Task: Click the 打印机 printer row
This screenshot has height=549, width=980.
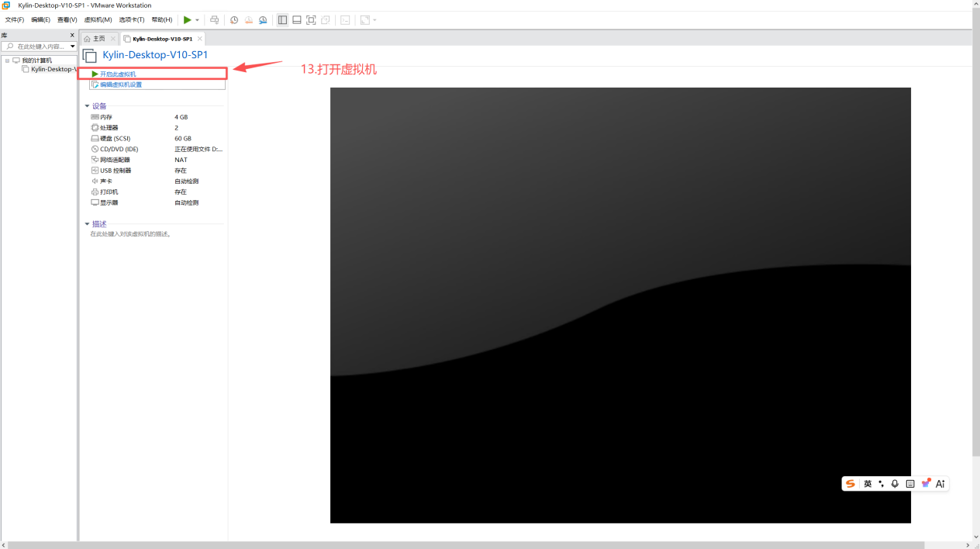Action: coord(157,192)
